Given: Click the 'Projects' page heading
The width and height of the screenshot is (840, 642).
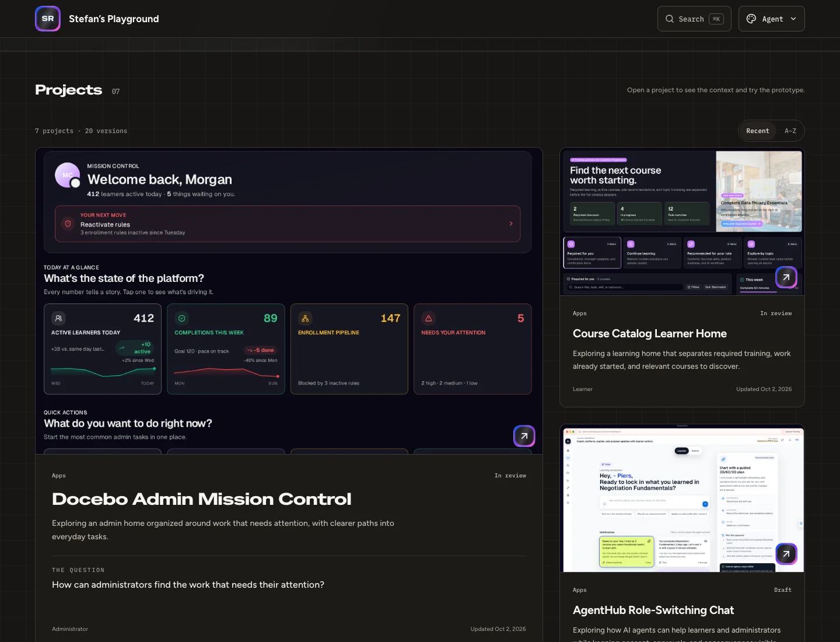Looking at the screenshot, I should 69,90.
